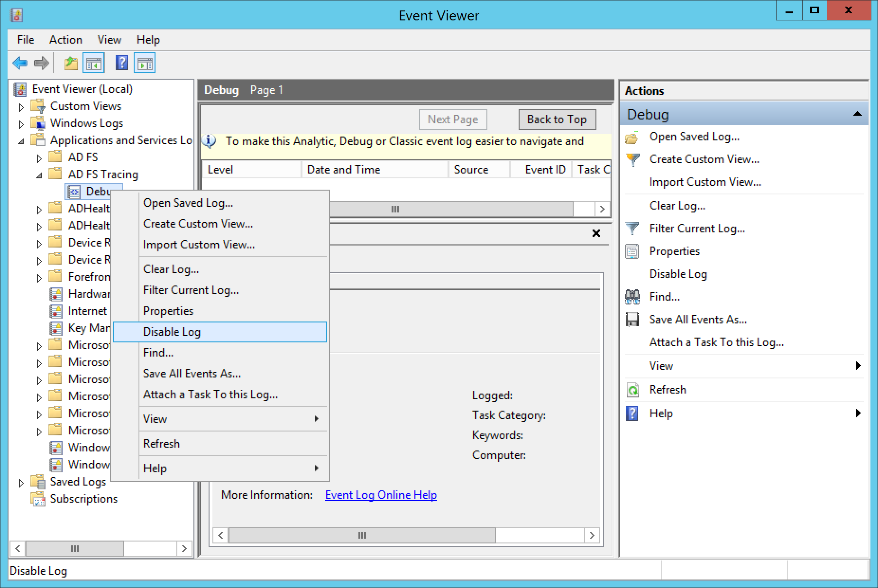Click the console tree horizontal scrollbar thumb
Viewport: 878px width, 588px height.
click(x=75, y=549)
